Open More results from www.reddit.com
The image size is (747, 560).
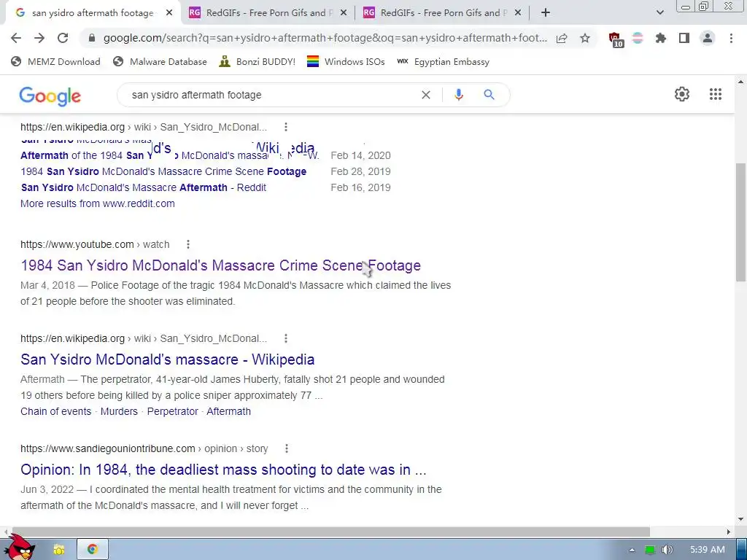click(x=98, y=204)
